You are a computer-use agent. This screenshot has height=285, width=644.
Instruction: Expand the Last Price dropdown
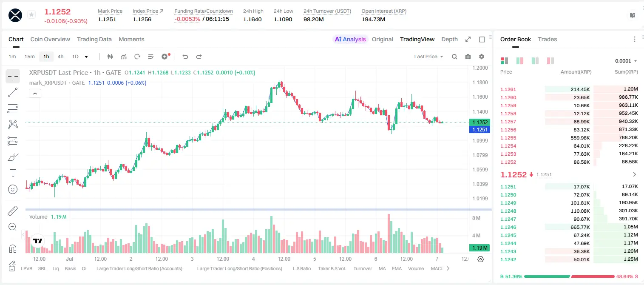point(428,57)
